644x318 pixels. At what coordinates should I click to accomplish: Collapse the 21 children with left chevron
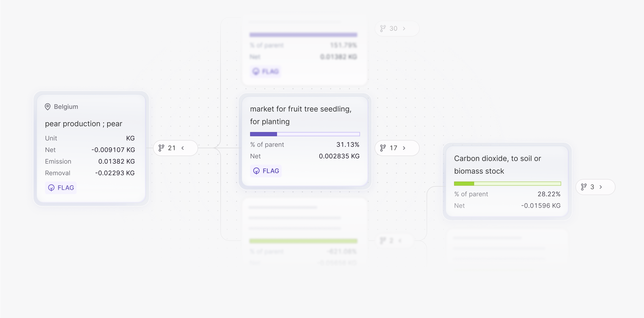coord(183,148)
